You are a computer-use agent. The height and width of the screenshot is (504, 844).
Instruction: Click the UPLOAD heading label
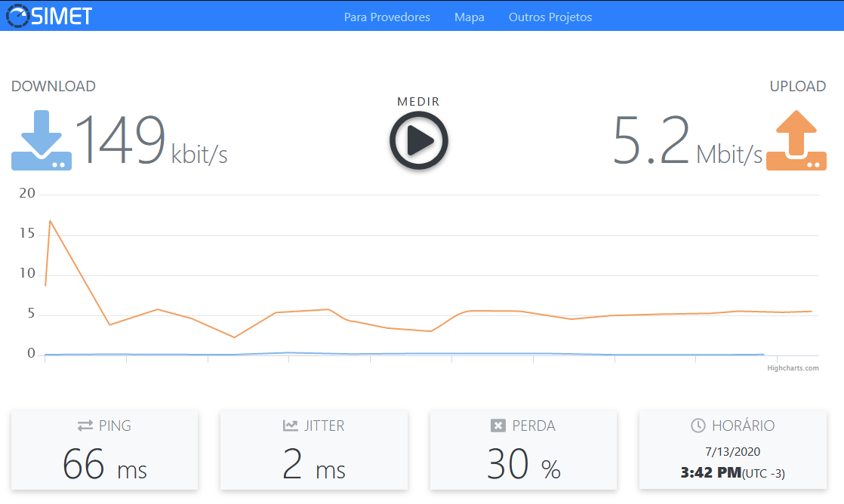(798, 86)
